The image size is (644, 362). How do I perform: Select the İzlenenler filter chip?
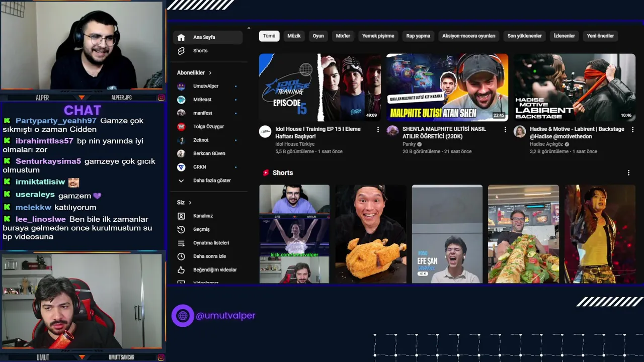(x=565, y=36)
